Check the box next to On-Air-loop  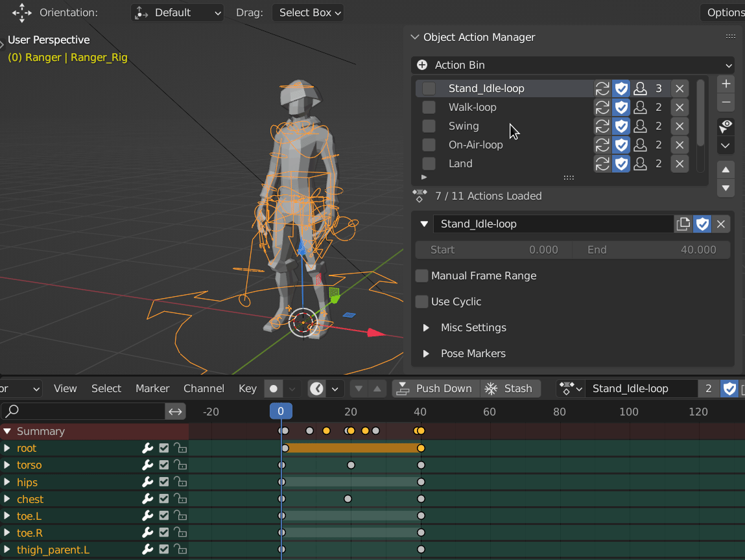pos(429,145)
